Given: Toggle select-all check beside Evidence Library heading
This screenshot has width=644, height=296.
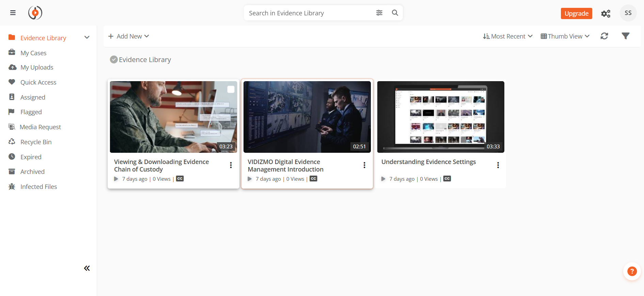Looking at the screenshot, I should coord(114,60).
